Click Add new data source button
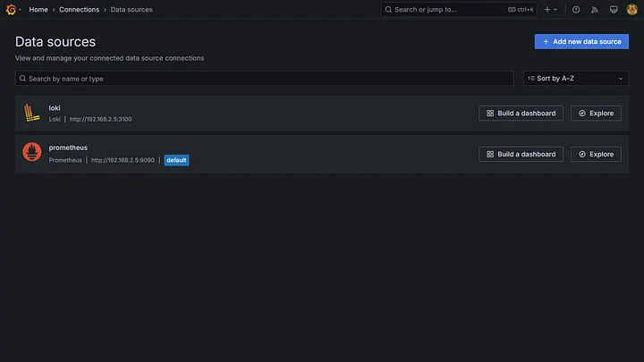644x362 pixels. [x=581, y=41]
